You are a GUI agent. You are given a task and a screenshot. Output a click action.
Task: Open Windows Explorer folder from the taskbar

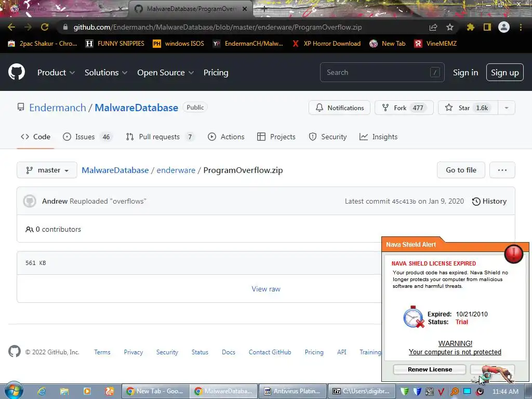64,391
